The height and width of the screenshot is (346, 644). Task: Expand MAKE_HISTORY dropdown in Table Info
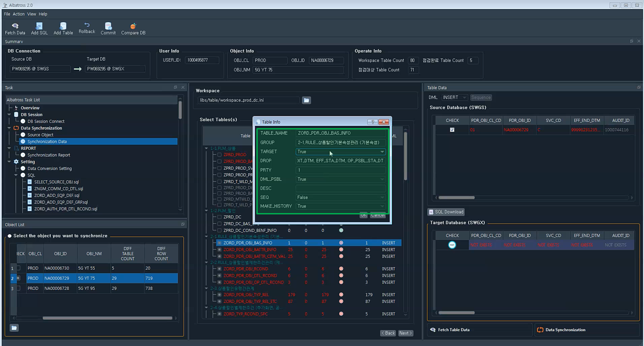(x=341, y=206)
